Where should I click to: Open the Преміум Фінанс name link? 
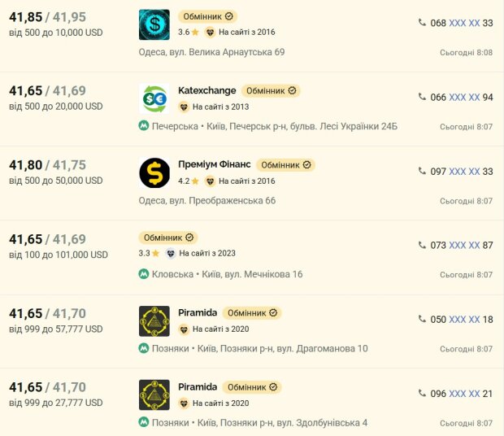pyautogui.click(x=215, y=164)
